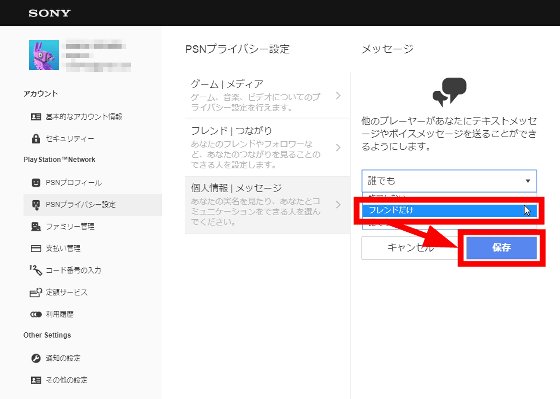The width and height of the screenshot is (560, 399).
Task: Open コード番号の入力 page
Action: 74,270
